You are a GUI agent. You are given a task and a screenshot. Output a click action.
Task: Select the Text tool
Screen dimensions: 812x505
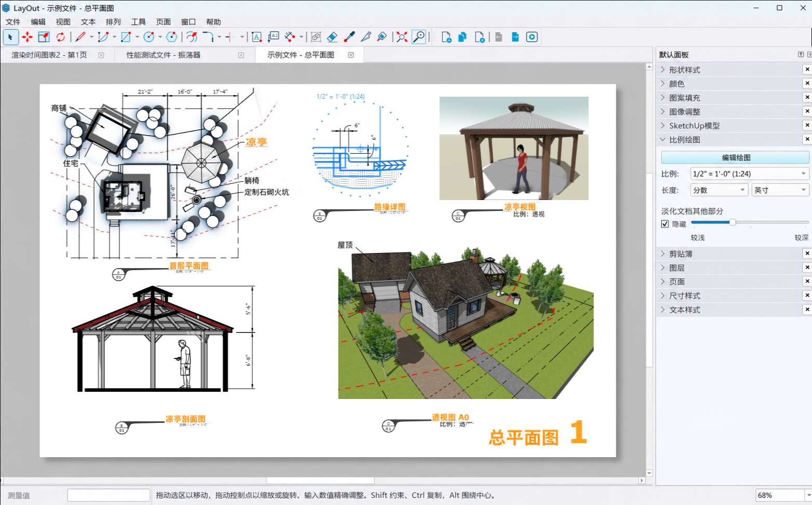pos(256,37)
